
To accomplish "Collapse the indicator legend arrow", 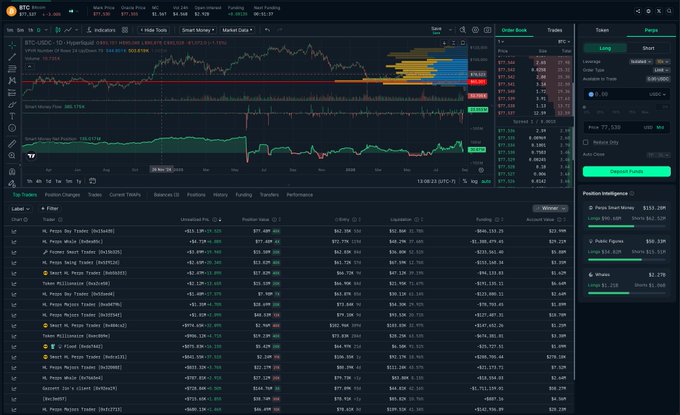I will coord(29,67).
